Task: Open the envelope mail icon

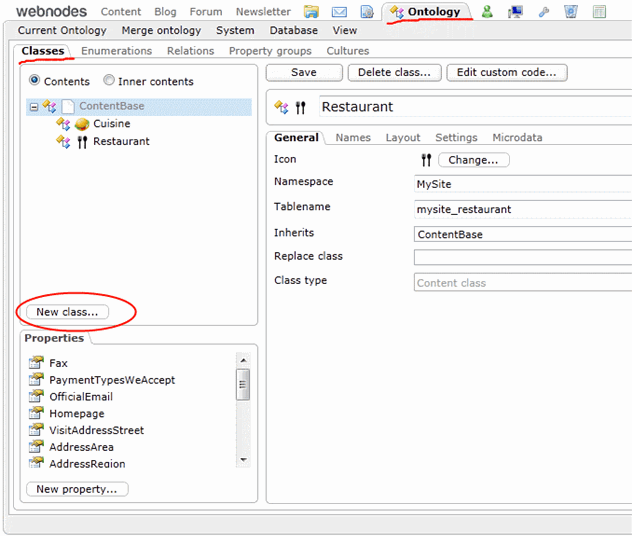Action: point(339,12)
